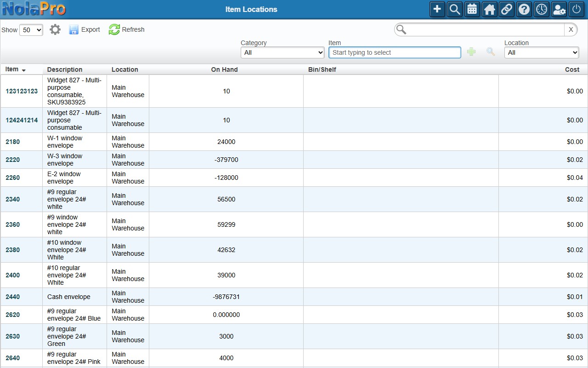The image size is (588, 368).
Task: Open the Category filter dropdown
Action: (283, 52)
